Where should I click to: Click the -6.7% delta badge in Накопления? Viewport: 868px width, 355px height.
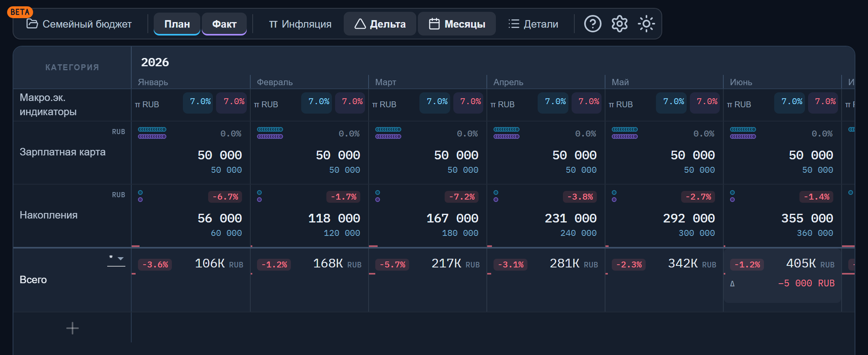[x=225, y=197]
